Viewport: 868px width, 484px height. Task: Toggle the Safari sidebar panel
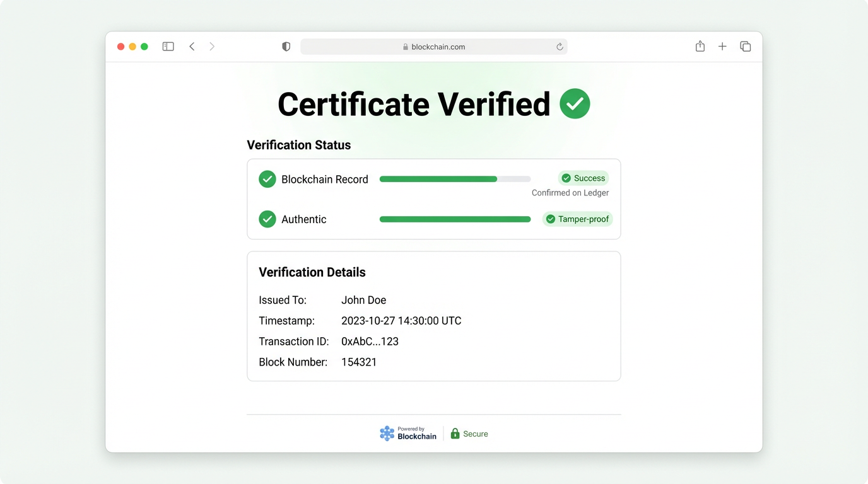click(x=168, y=46)
